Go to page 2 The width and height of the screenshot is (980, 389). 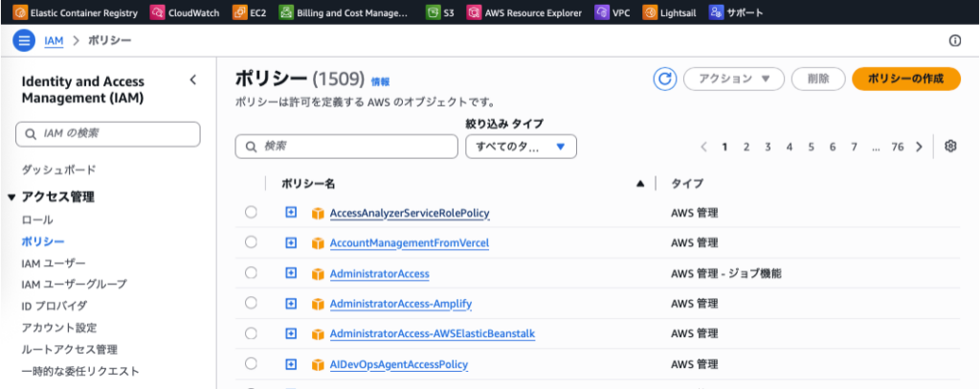tap(746, 147)
